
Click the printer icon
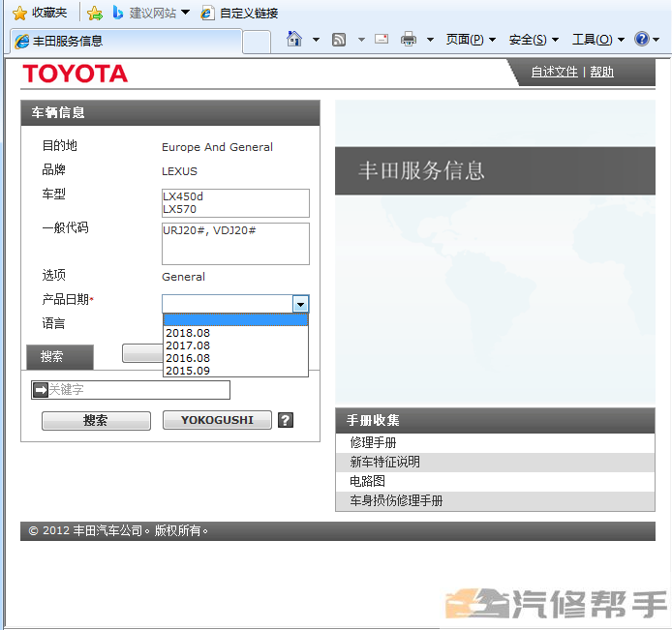tap(409, 40)
